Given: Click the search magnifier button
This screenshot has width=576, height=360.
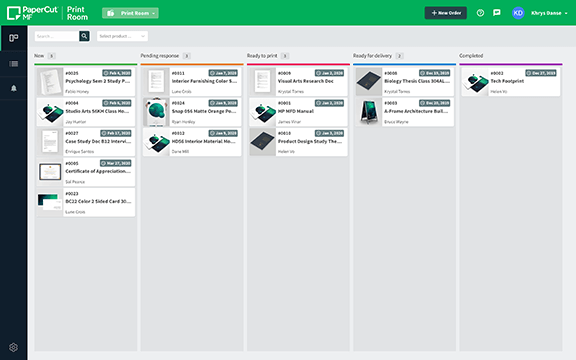Looking at the screenshot, I should 84,36.
